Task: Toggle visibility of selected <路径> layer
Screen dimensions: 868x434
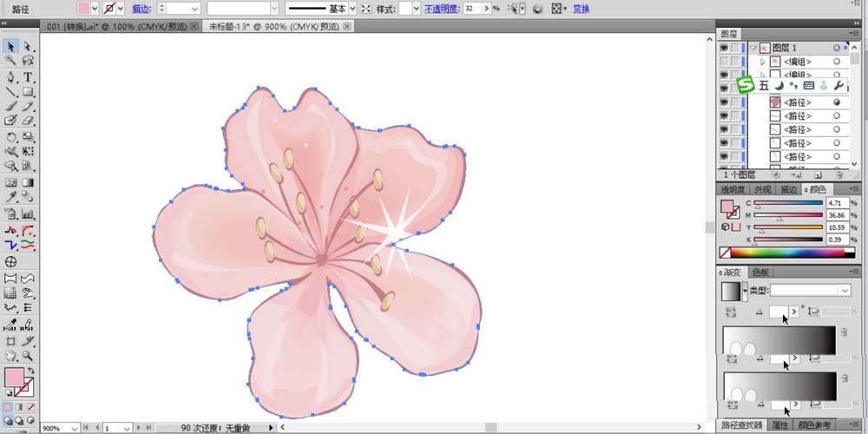Action: pos(724,102)
